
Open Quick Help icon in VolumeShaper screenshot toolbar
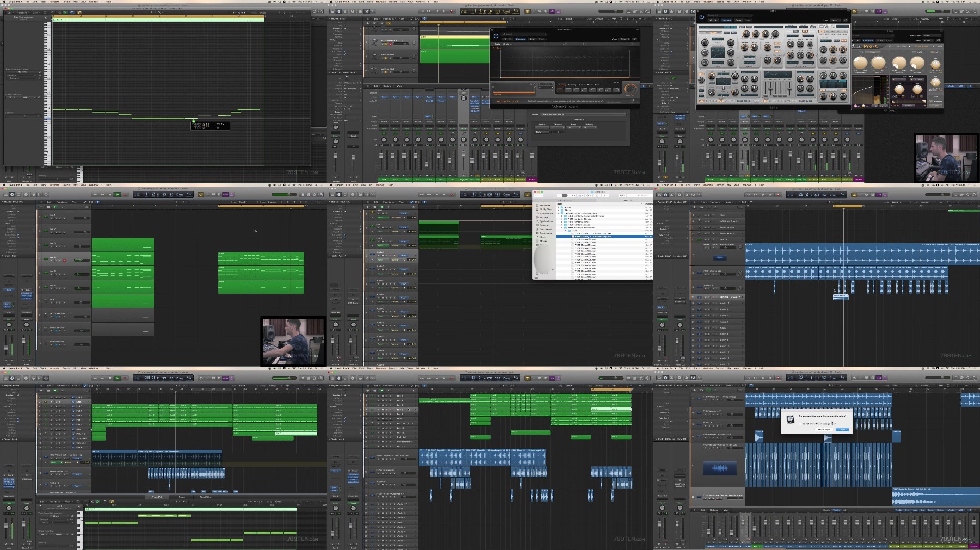(x=353, y=11)
